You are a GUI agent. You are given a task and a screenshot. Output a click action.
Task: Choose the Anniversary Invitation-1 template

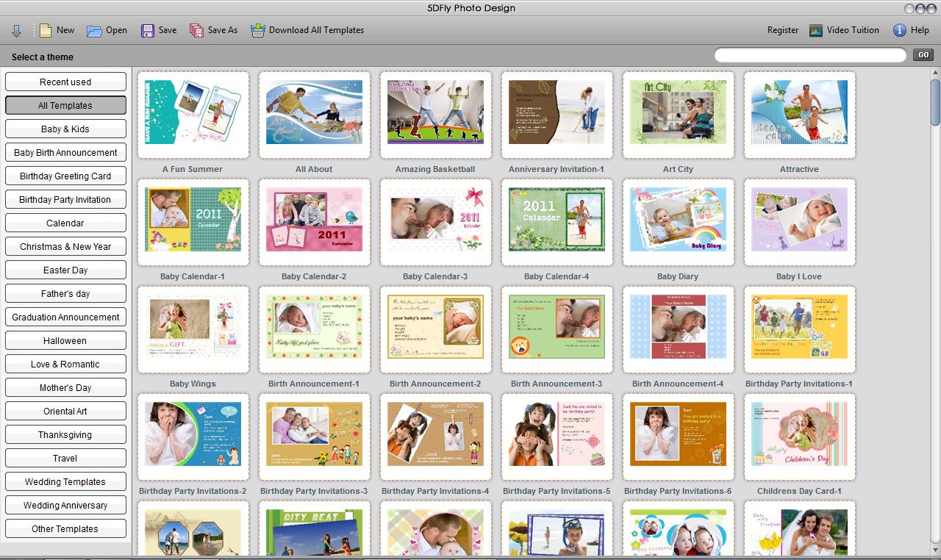[557, 115]
